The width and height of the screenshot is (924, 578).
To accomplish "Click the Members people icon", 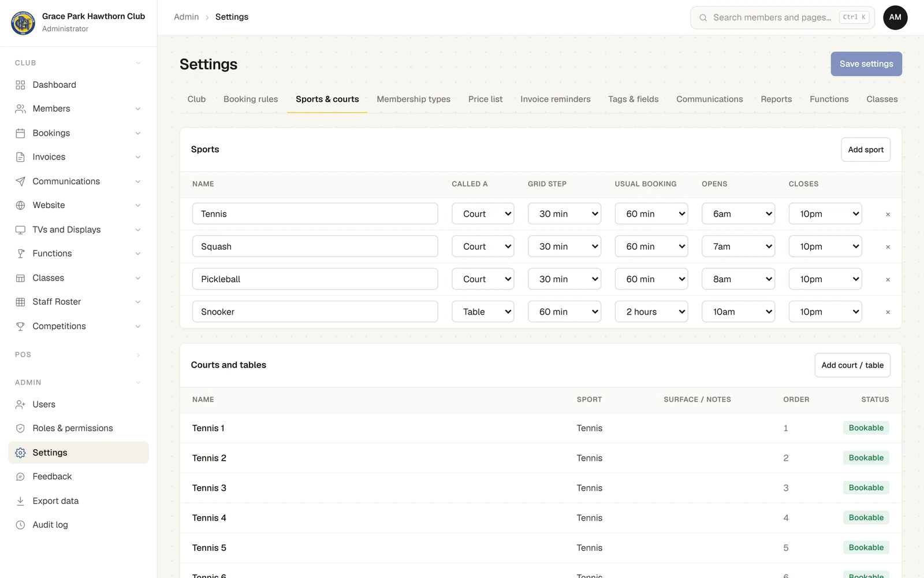I will (x=20, y=109).
